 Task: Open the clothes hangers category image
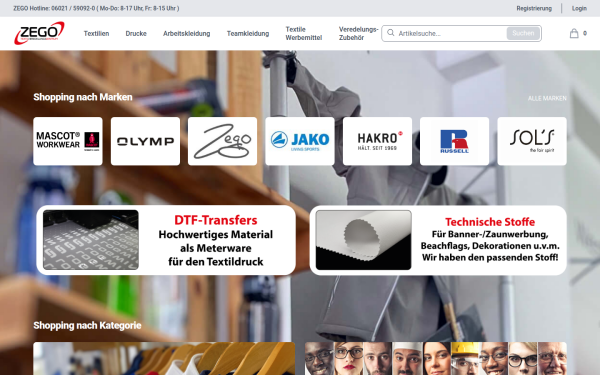tap(164, 359)
